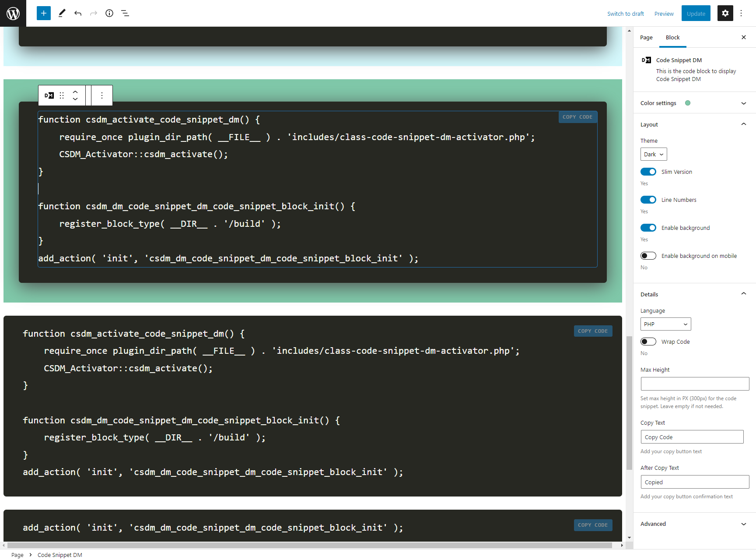Click Copy Code in the bottom block
Screen dimensions: 756x560
[593, 525]
